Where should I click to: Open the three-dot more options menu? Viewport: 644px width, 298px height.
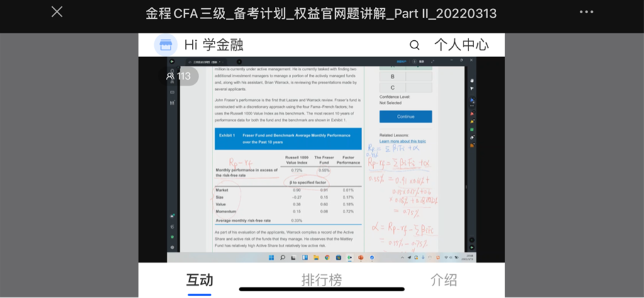pyautogui.click(x=587, y=12)
